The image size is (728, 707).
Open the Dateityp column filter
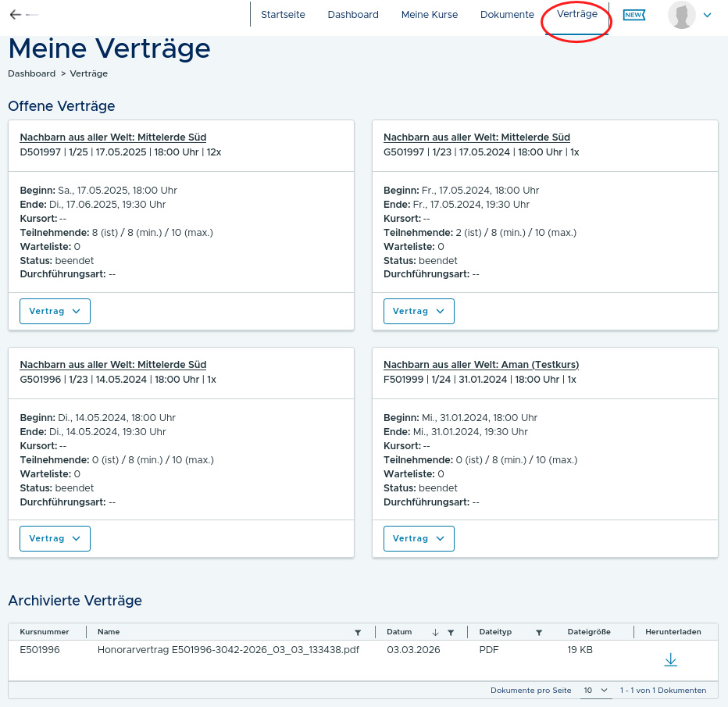pos(539,632)
